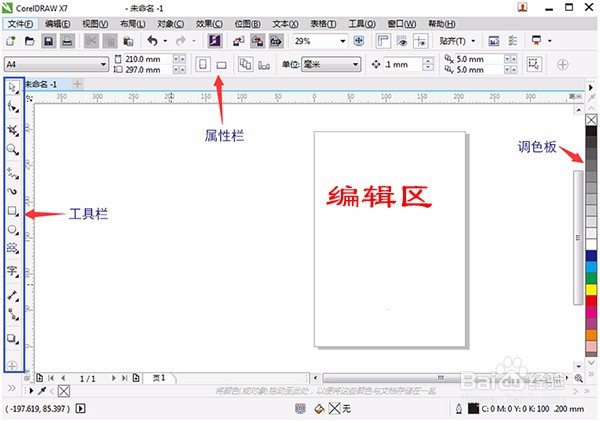
Task: Set page to portrait orientation
Action: [x=203, y=64]
